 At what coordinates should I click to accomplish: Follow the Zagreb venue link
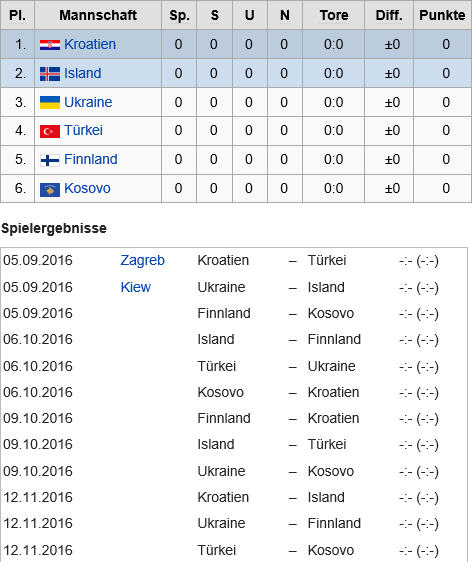point(143,261)
